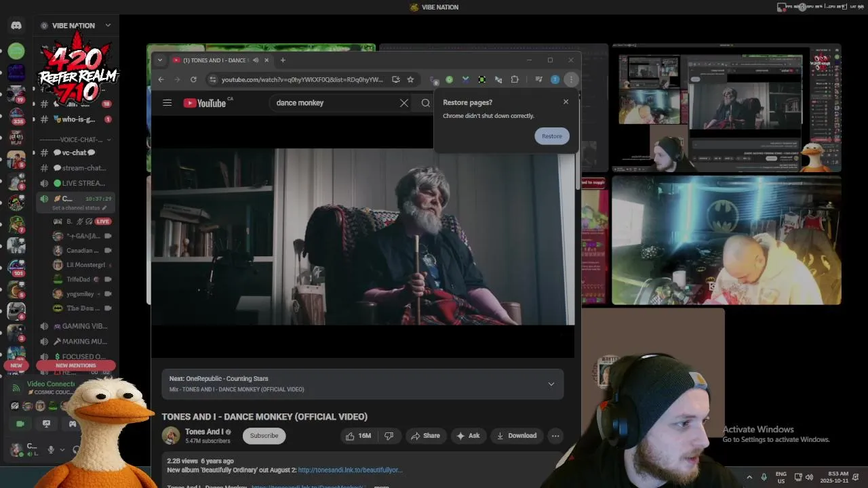Open Chrome profile avatar
This screenshot has height=488, width=868.
tap(555, 79)
